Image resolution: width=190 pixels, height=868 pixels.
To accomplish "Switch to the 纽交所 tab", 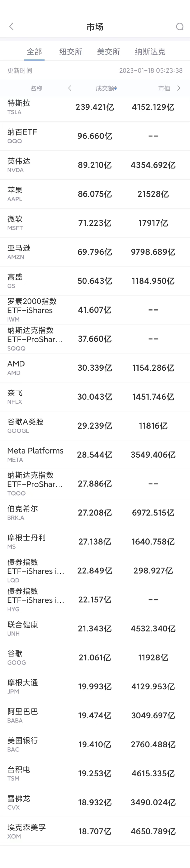I will (71, 52).
